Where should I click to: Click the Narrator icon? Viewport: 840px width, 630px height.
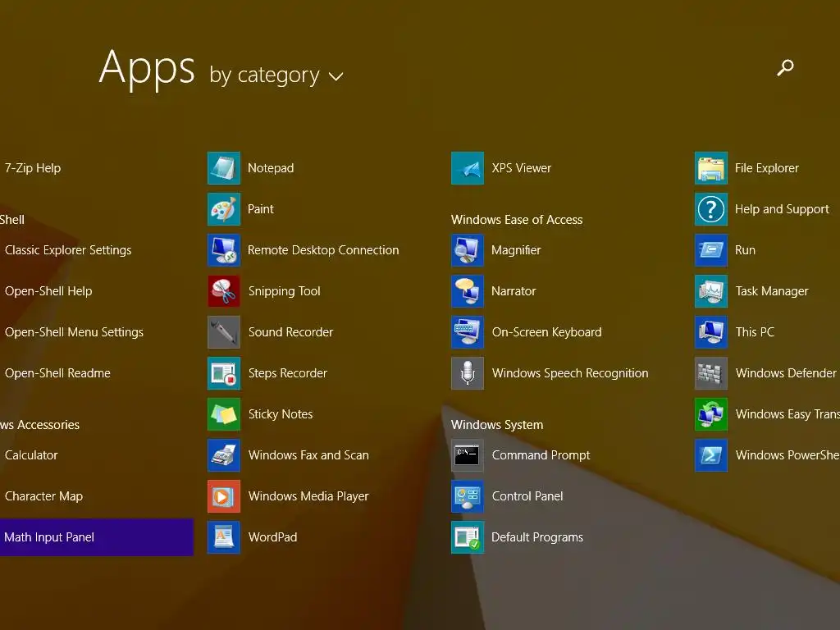tap(467, 291)
